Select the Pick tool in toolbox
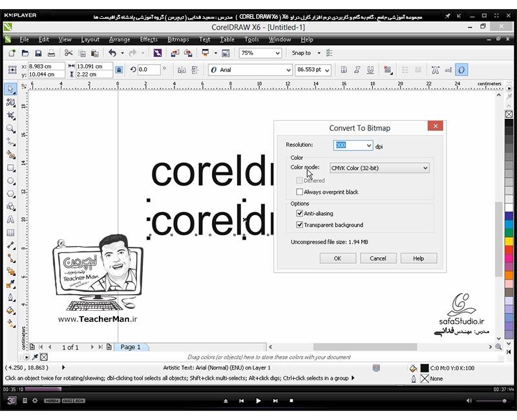The height and width of the screenshot is (420, 517). coord(10,89)
